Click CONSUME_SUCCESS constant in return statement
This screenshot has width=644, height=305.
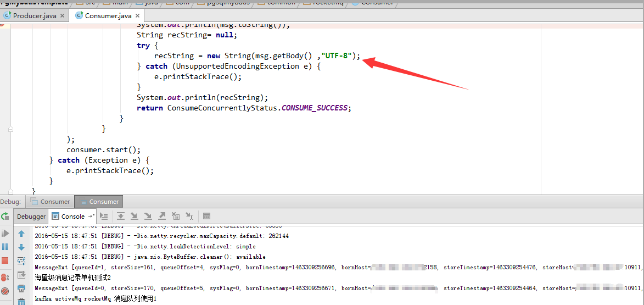point(315,108)
